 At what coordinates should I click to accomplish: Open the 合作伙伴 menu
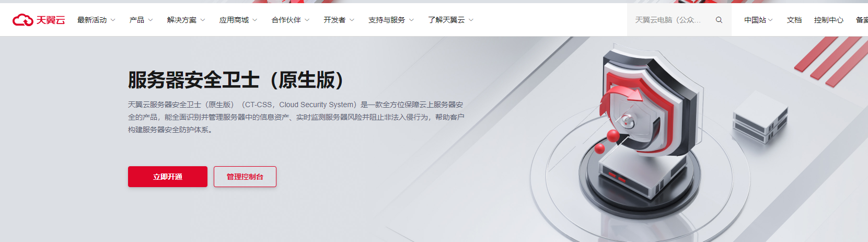pos(291,20)
